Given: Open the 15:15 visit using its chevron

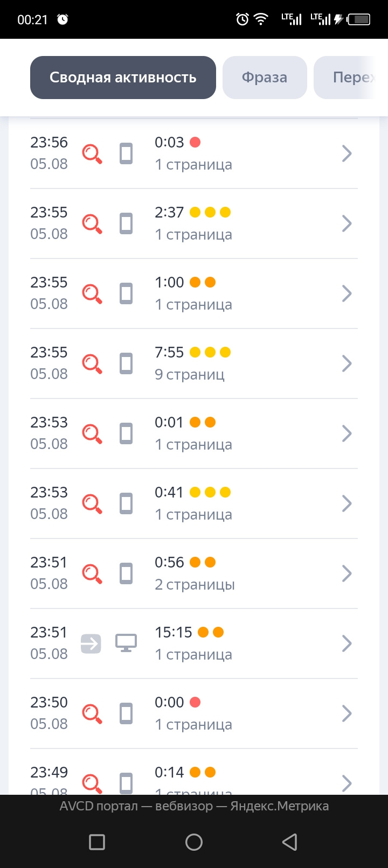Looking at the screenshot, I should tap(347, 643).
